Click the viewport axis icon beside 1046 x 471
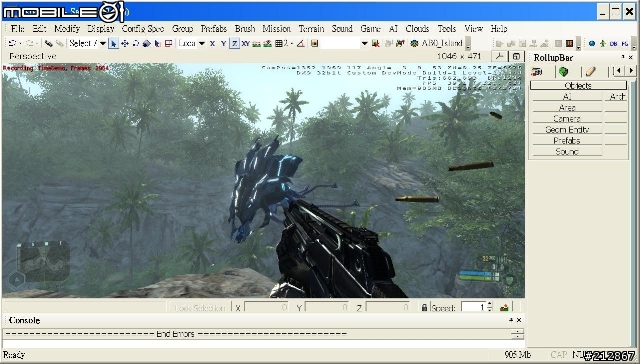This screenshot has width=640, height=364. coord(499,56)
